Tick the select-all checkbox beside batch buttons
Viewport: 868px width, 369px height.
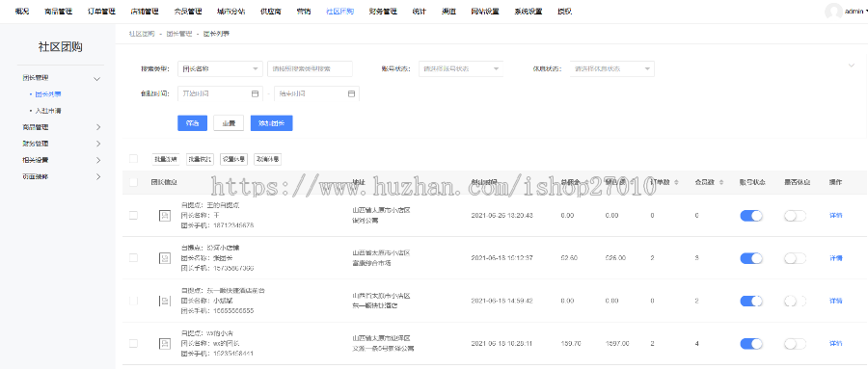coord(133,159)
